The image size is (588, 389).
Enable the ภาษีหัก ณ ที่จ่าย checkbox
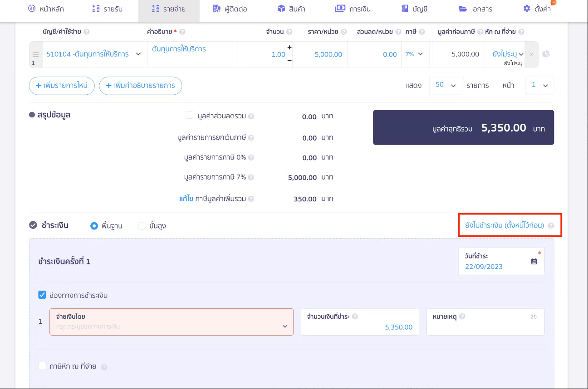point(42,366)
